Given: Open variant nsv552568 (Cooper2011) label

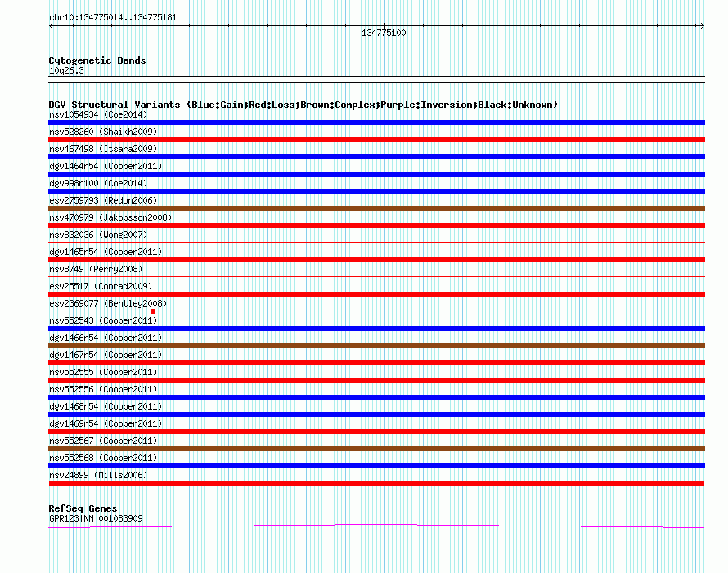Looking at the screenshot, I should 103,458.
